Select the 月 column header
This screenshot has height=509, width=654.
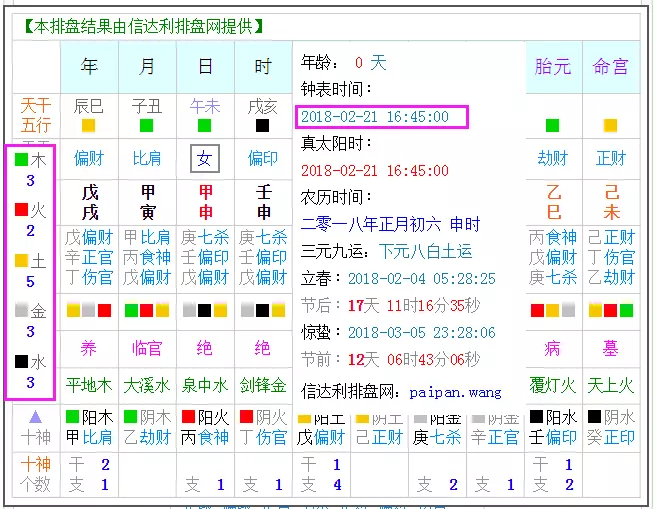(x=147, y=67)
